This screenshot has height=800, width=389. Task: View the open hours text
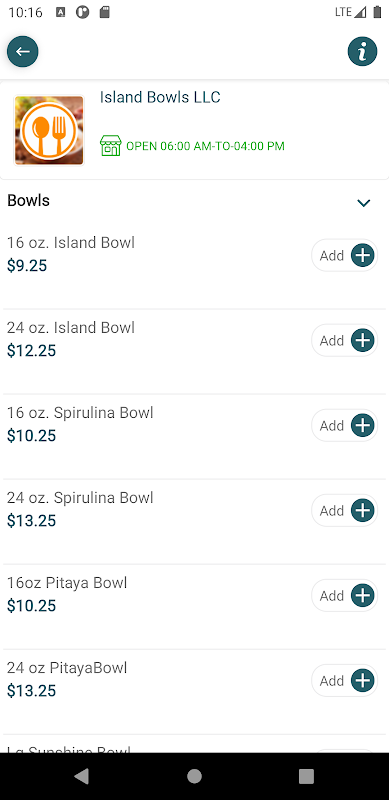click(x=205, y=146)
